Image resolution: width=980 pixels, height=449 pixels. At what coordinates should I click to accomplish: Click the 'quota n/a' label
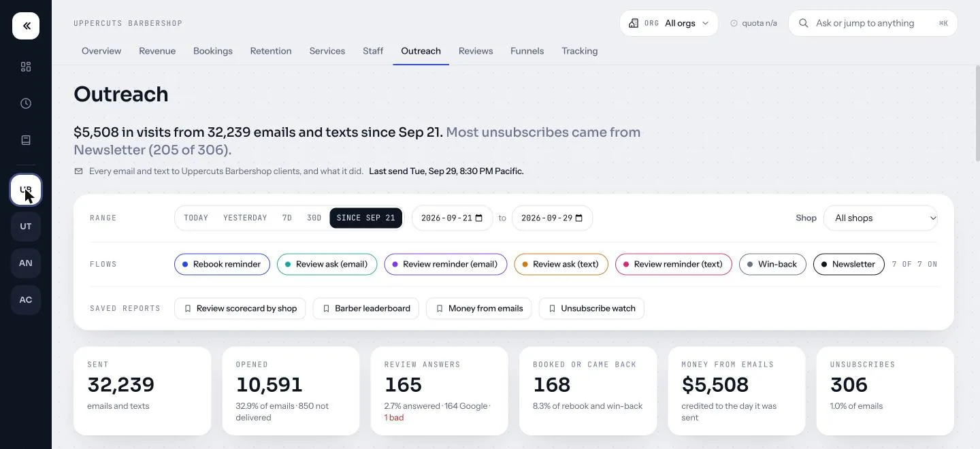pos(759,23)
